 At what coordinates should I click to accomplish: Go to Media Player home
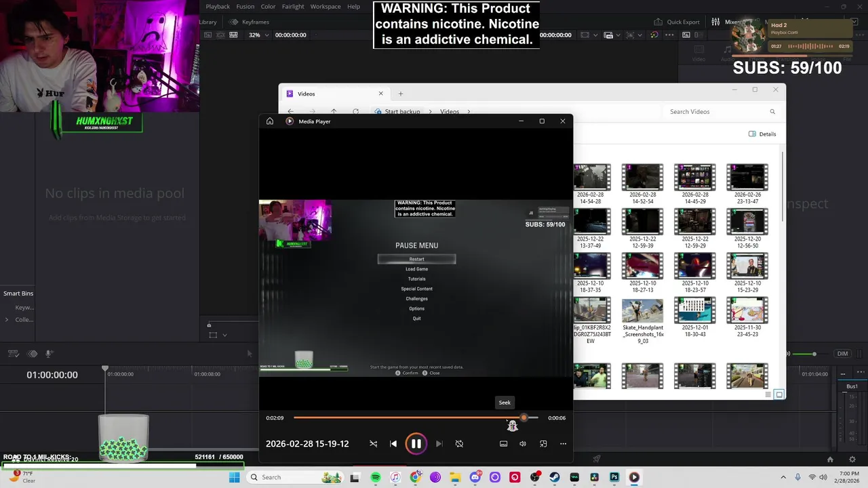(x=270, y=121)
